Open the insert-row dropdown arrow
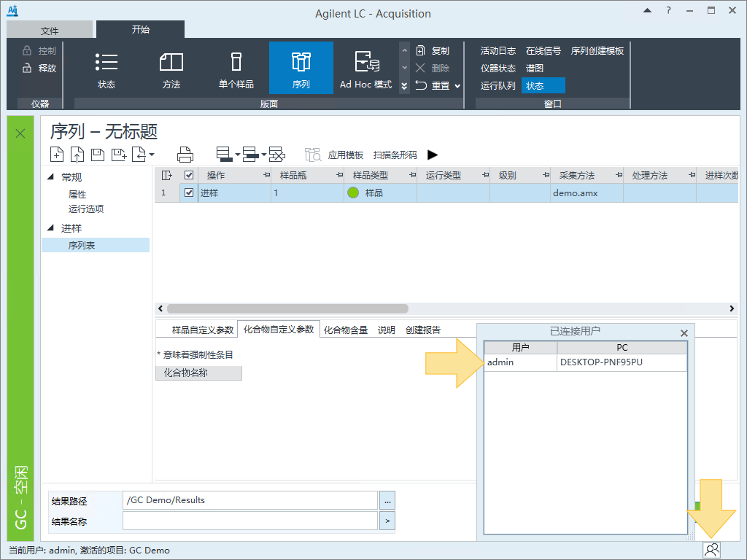 pyautogui.click(x=263, y=155)
